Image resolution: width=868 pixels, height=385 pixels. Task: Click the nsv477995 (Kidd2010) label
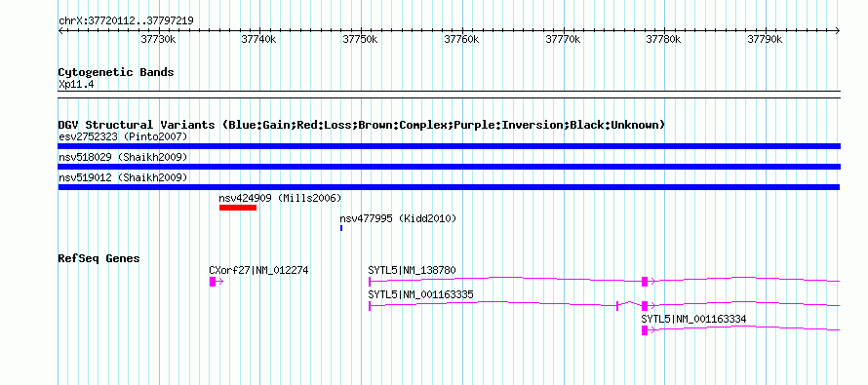click(x=399, y=218)
